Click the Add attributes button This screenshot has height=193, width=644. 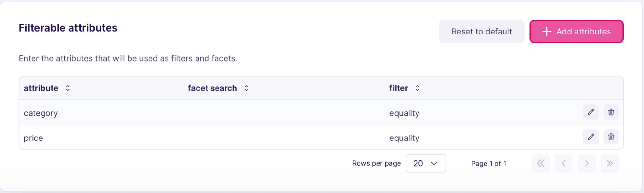tap(576, 31)
